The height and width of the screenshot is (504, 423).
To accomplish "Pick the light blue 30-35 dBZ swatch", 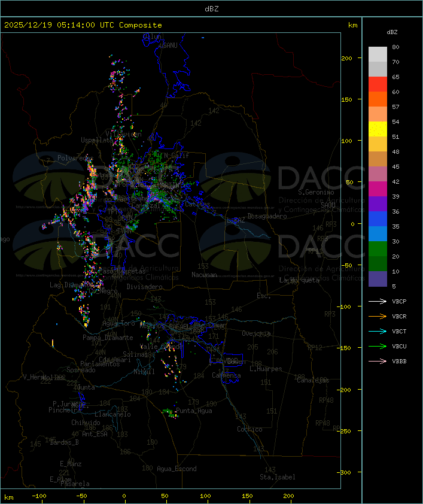I will [x=378, y=234].
